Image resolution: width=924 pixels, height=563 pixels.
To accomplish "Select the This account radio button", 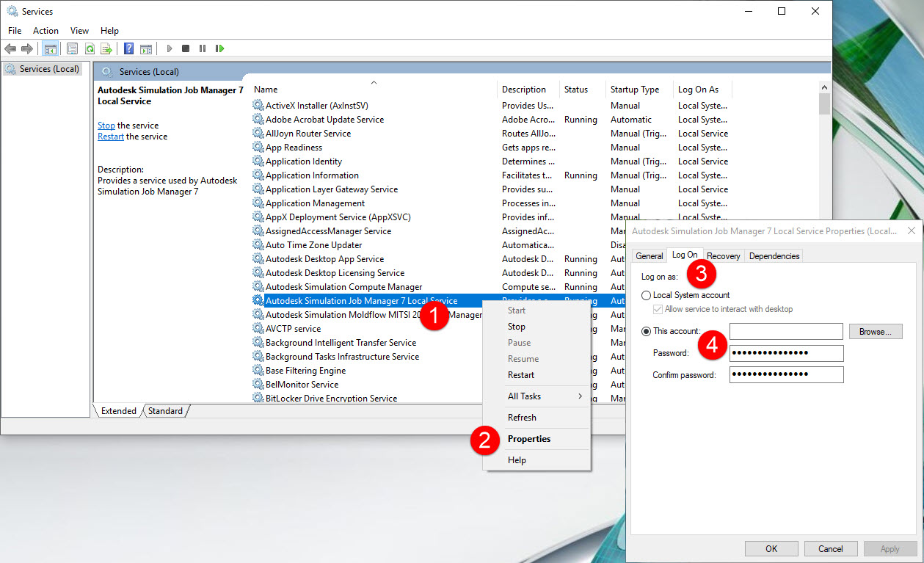I will click(646, 330).
